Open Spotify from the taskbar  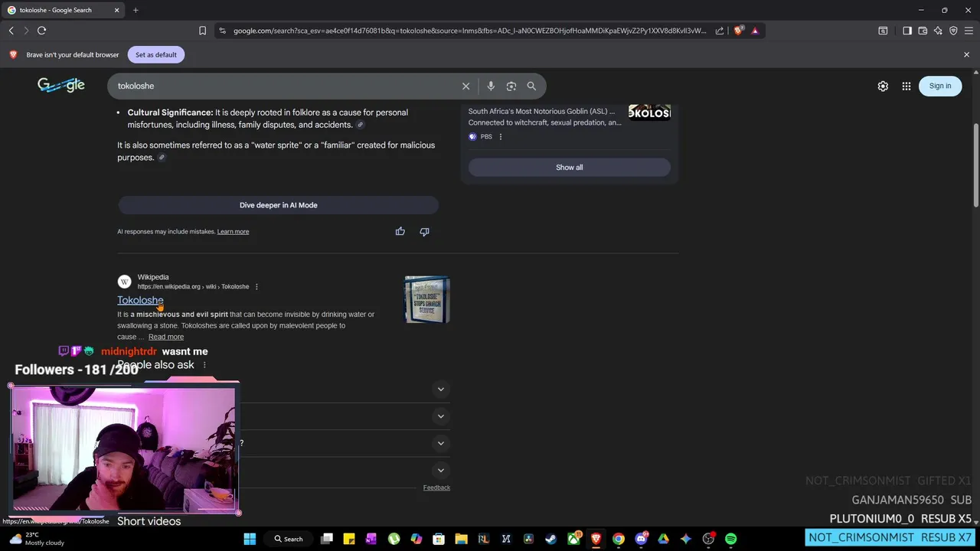click(x=731, y=539)
